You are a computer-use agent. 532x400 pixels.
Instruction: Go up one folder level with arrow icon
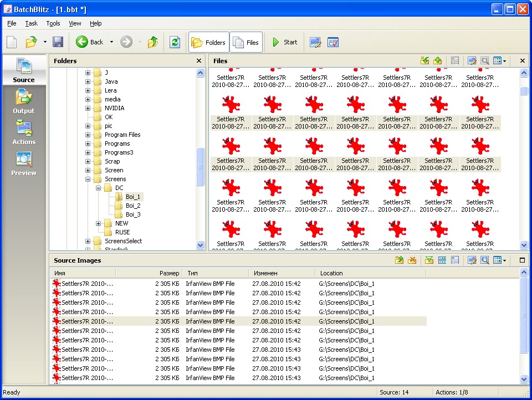(153, 42)
